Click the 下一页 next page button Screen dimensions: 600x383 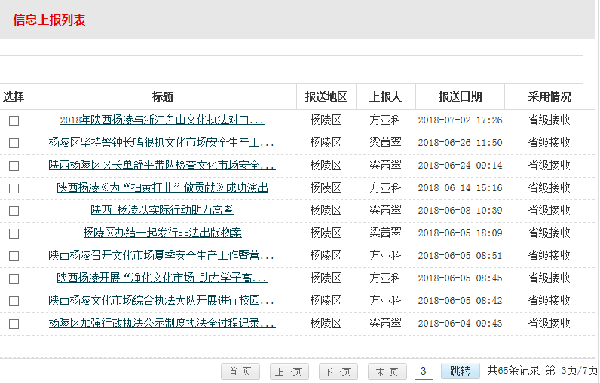tap(338, 372)
